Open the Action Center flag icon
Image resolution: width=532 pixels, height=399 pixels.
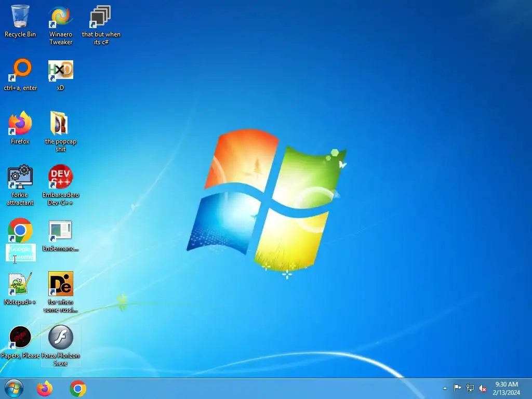457,388
